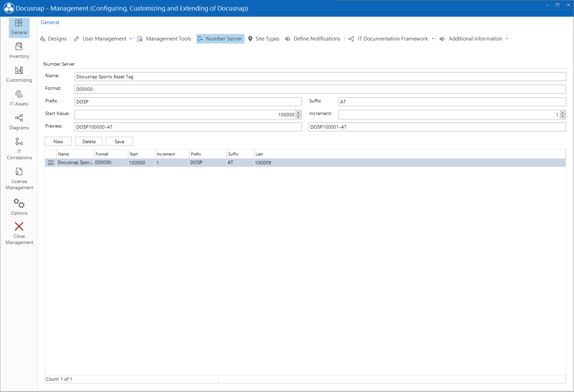The height and width of the screenshot is (392, 574).
Task: Click the red Close Management X icon
Action: coord(19,226)
